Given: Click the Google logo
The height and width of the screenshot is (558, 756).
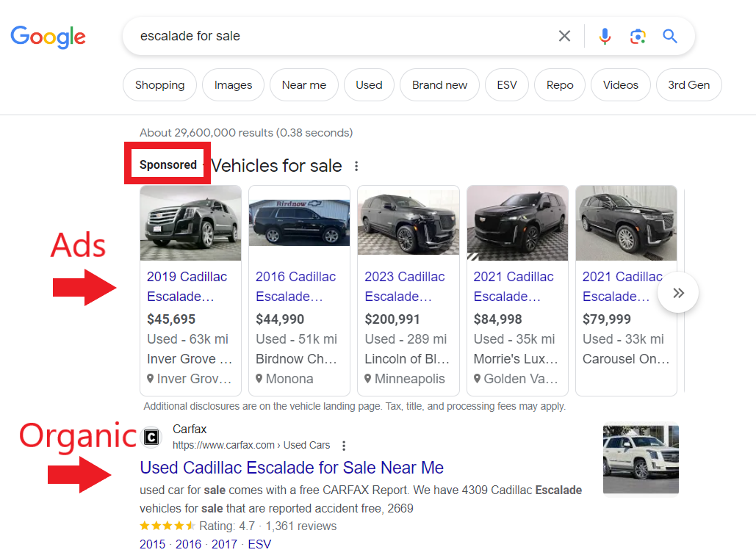Looking at the screenshot, I should (x=48, y=37).
